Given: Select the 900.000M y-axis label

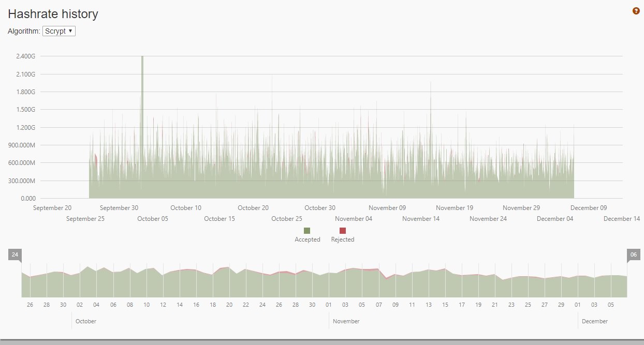Looking at the screenshot, I should [21, 145].
